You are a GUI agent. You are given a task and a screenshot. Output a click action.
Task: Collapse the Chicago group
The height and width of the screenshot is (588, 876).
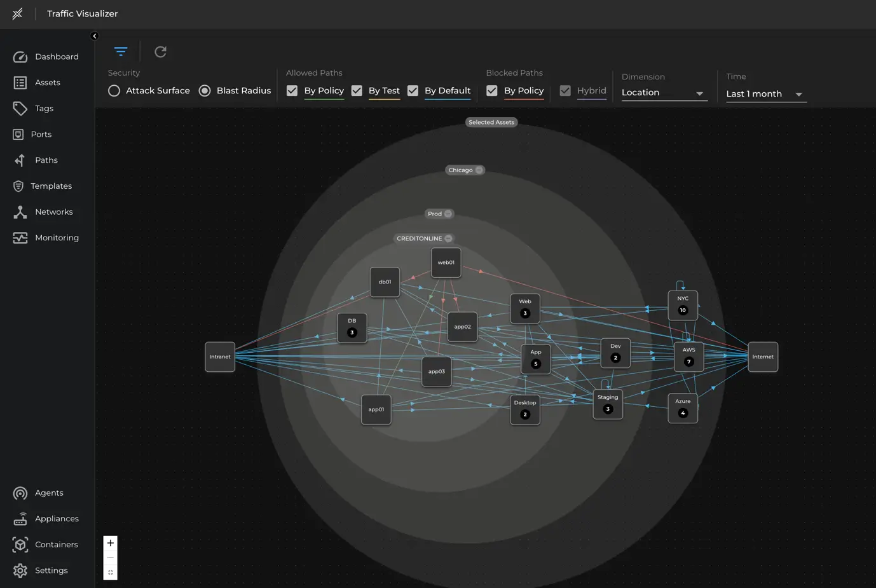pos(479,170)
